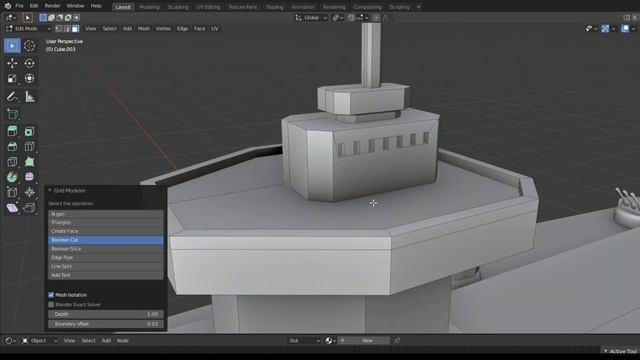Add a new workspace tab with plus
640x360 pixels.
(418, 7)
